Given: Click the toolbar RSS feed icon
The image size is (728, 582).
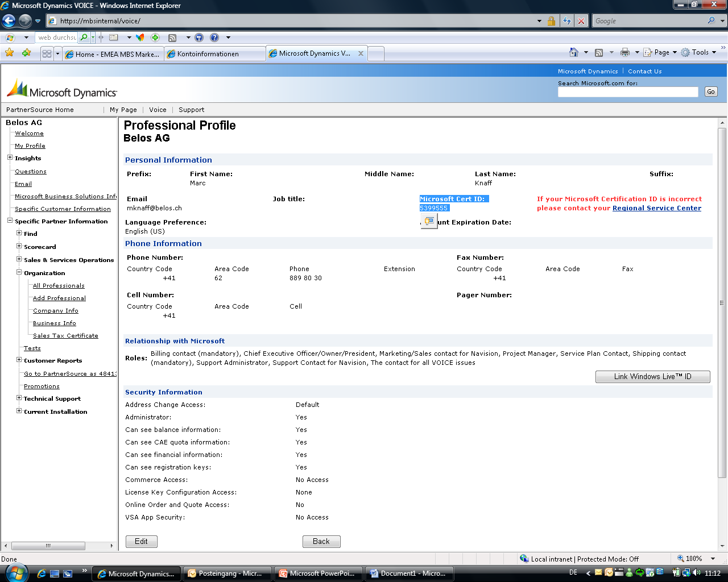Looking at the screenshot, I should pyautogui.click(x=172, y=38).
